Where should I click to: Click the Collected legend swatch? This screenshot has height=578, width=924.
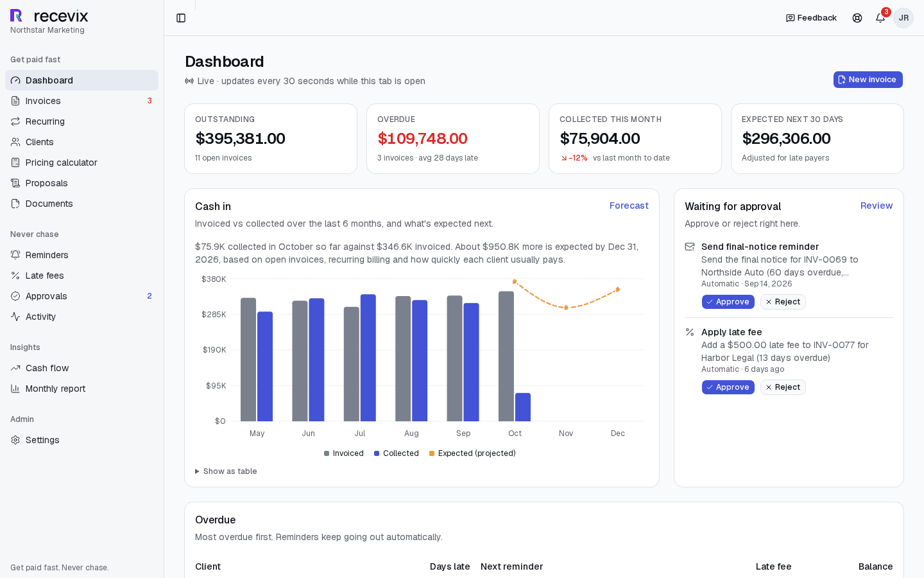(377, 453)
